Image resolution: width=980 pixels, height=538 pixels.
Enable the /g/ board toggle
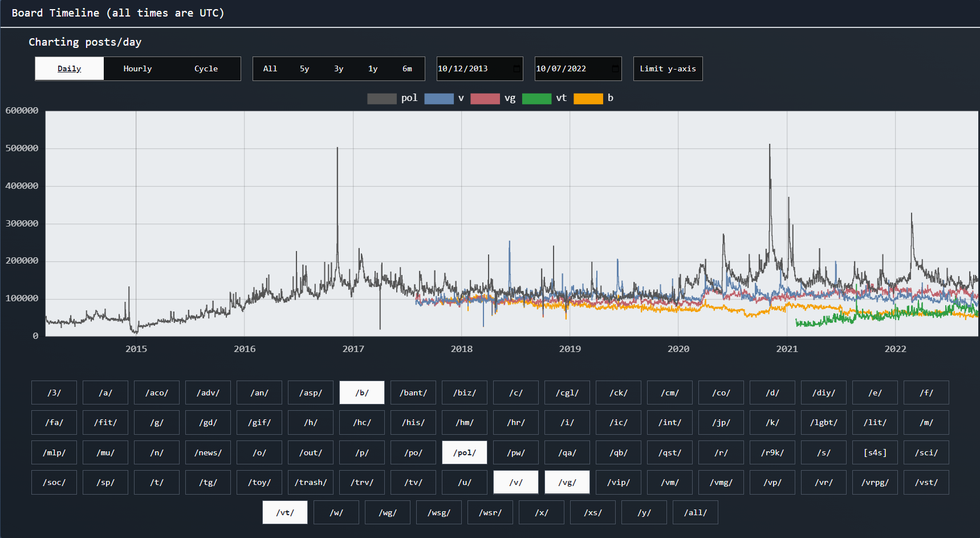coord(156,423)
